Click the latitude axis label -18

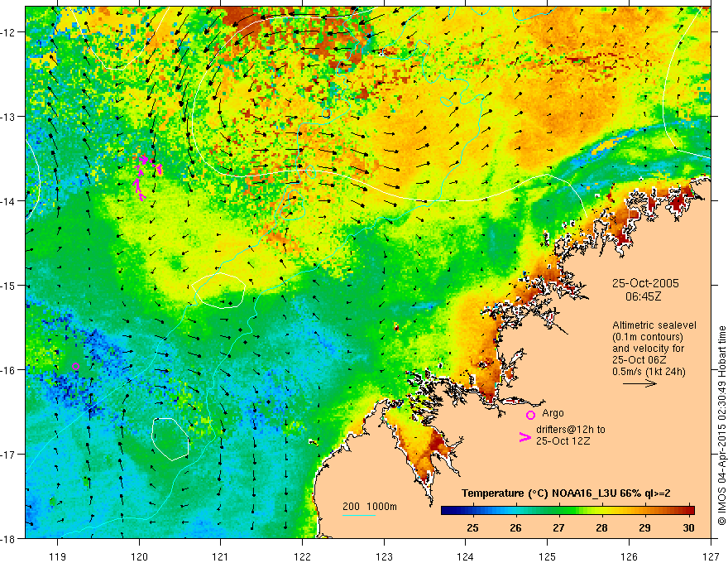[8, 538]
